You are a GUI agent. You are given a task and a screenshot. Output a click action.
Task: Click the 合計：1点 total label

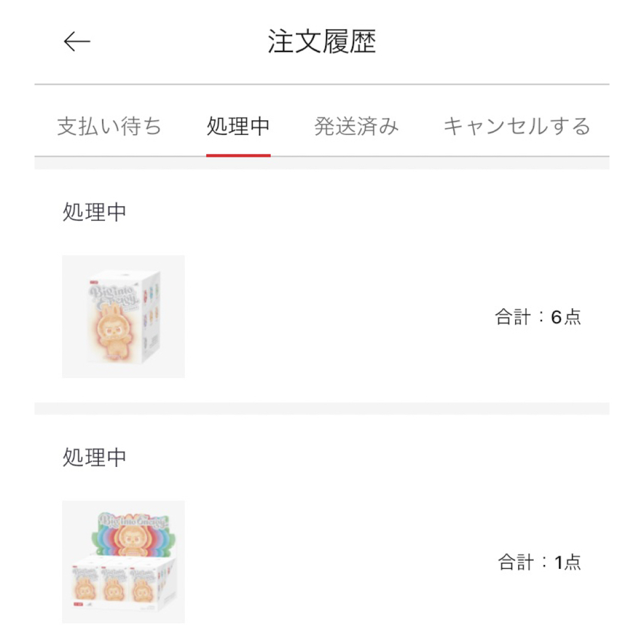(540, 562)
